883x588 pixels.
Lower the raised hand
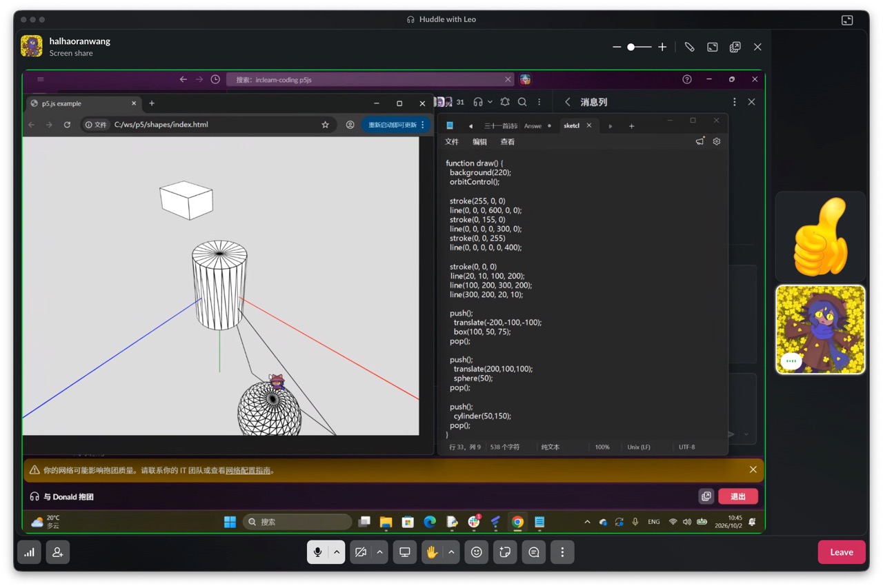432,552
